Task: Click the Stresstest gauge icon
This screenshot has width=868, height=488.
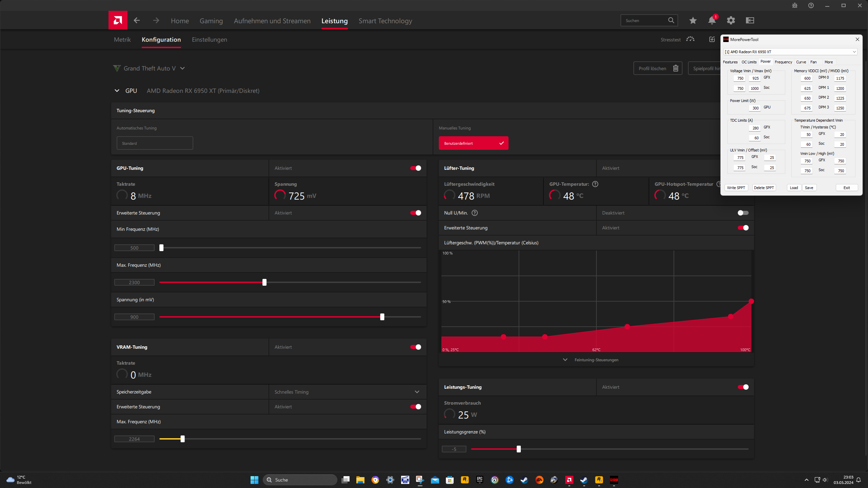Action: pyautogui.click(x=690, y=39)
